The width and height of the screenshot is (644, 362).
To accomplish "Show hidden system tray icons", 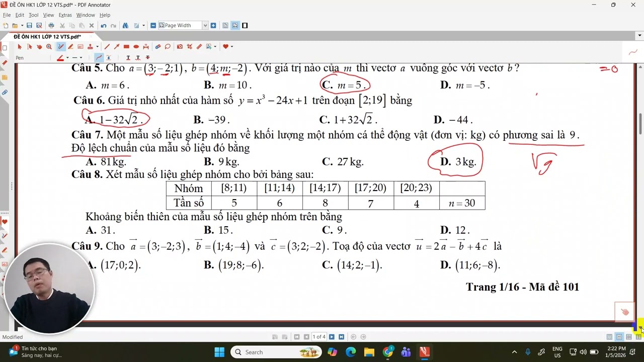I will pyautogui.click(x=514, y=352).
